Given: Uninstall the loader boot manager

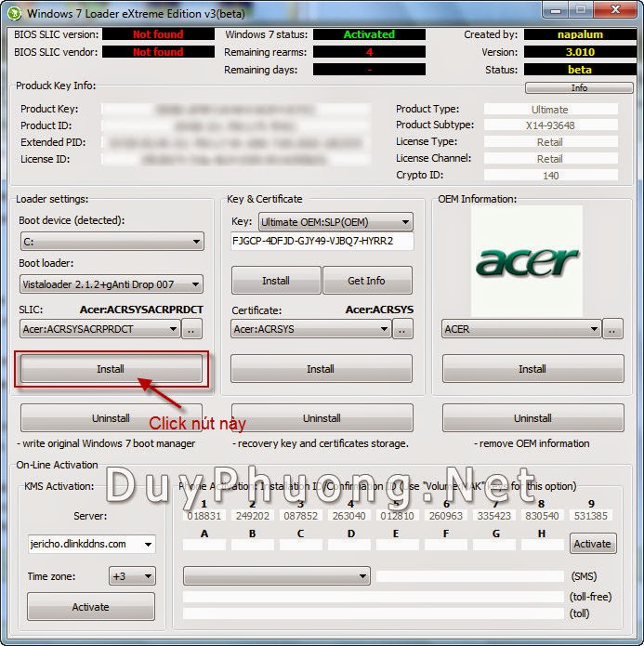Looking at the screenshot, I should [x=112, y=417].
